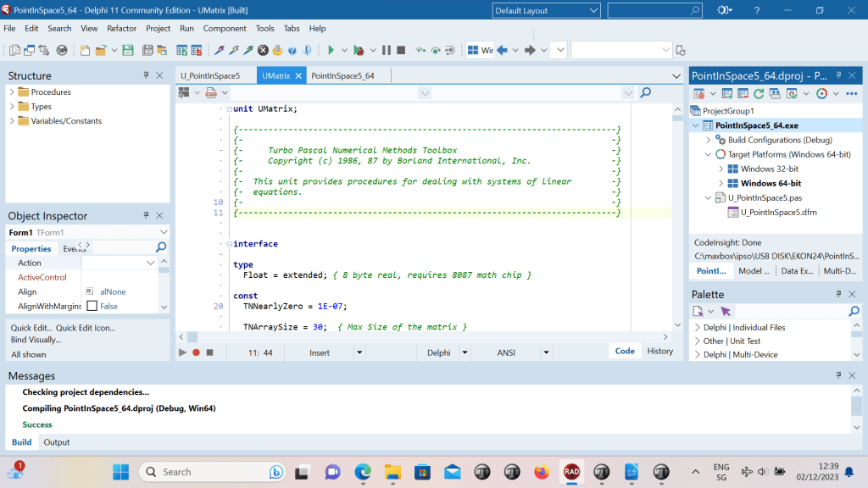
Task: Open the Default Layout dropdown
Action: 593,10
